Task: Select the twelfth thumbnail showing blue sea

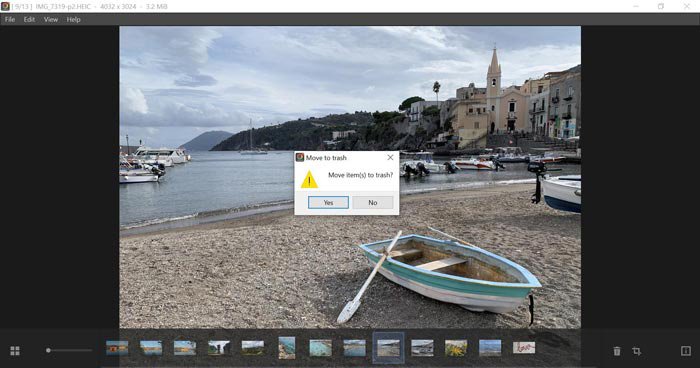Action: pos(490,348)
